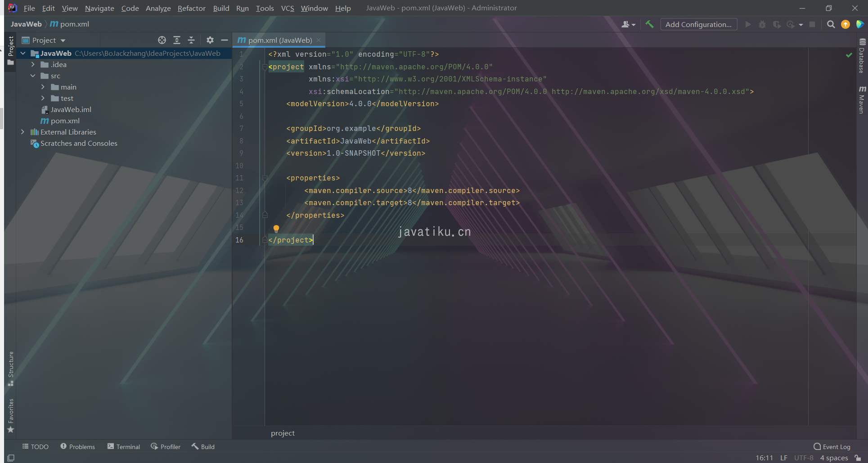
Task: Open the Refactor menu
Action: click(191, 8)
